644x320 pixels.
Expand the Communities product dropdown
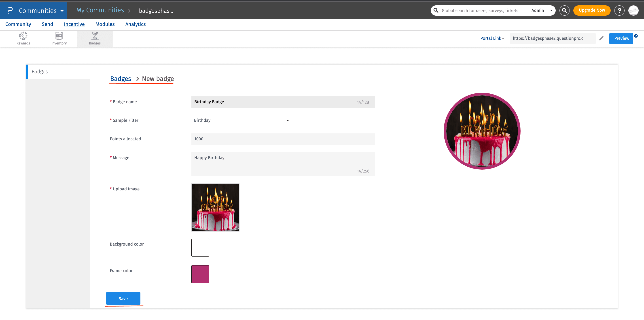pyautogui.click(x=62, y=11)
